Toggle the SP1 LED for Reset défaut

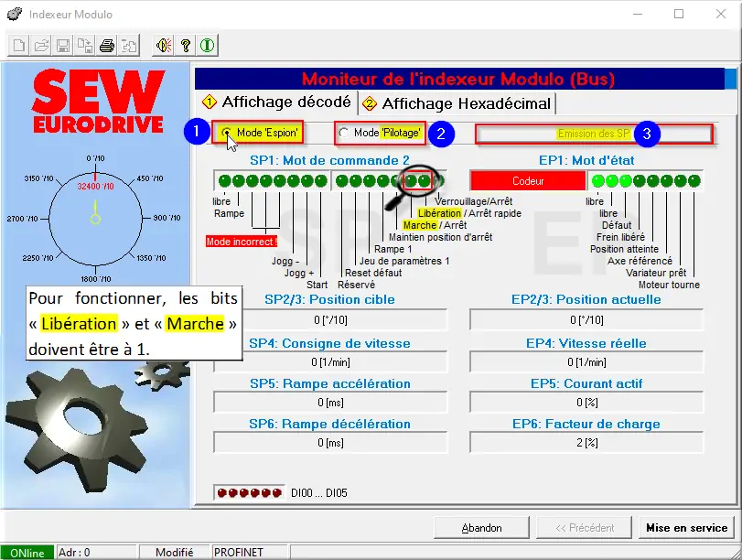[355, 181]
